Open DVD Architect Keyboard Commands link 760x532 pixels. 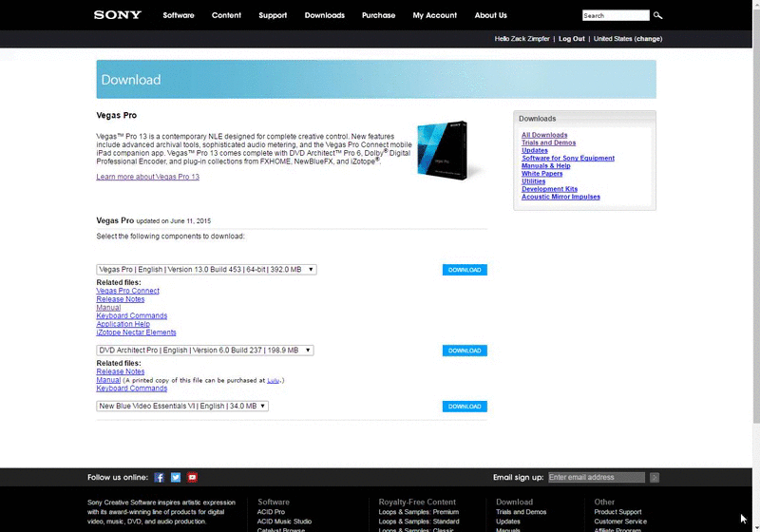[x=132, y=389]
